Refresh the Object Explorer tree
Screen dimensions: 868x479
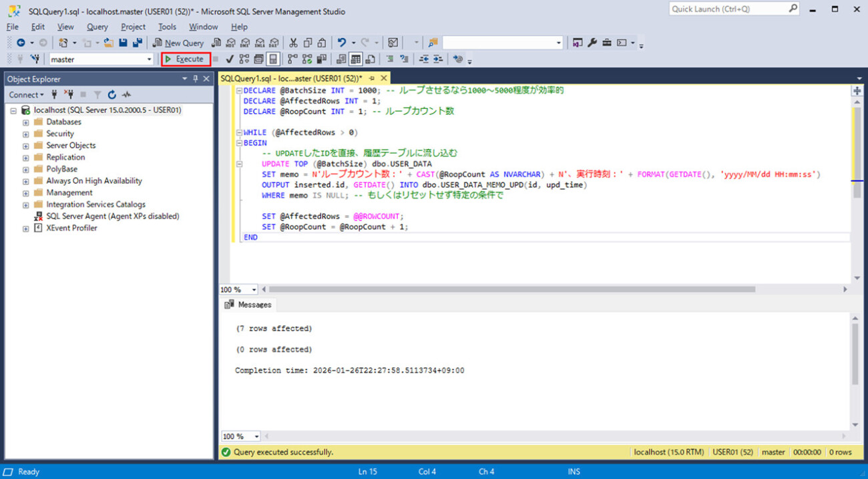[112, 95]
